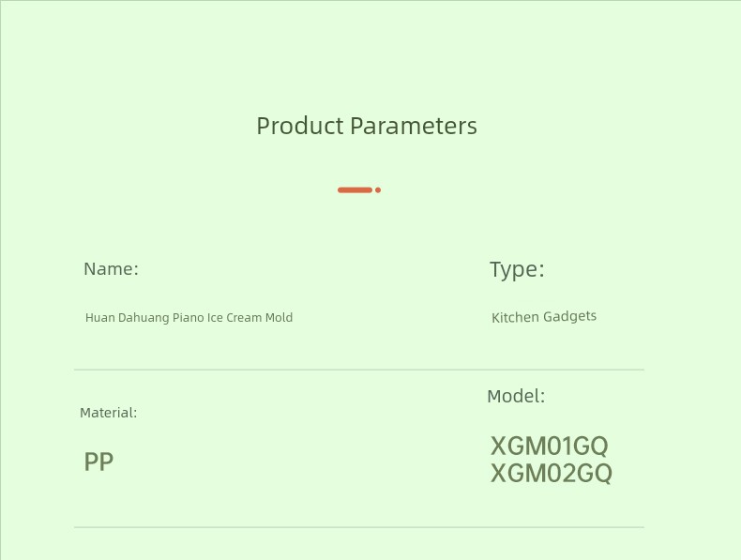Select the Model: label
The image size is (741, 560).
pyautogui.click(x=516, y=396)
